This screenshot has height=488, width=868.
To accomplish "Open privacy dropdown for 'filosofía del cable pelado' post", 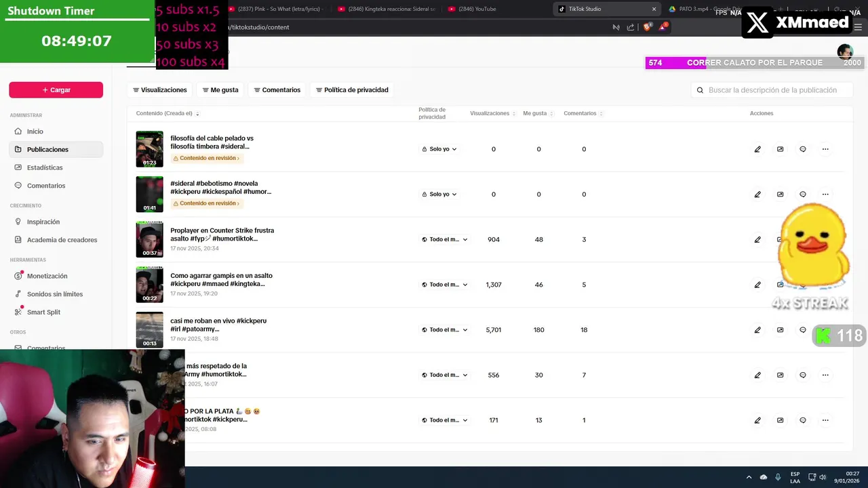I will pos(439,149).
